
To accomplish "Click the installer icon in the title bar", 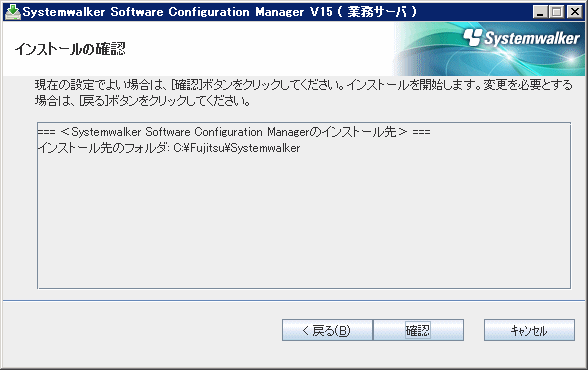I will click(x=13, y=12).
